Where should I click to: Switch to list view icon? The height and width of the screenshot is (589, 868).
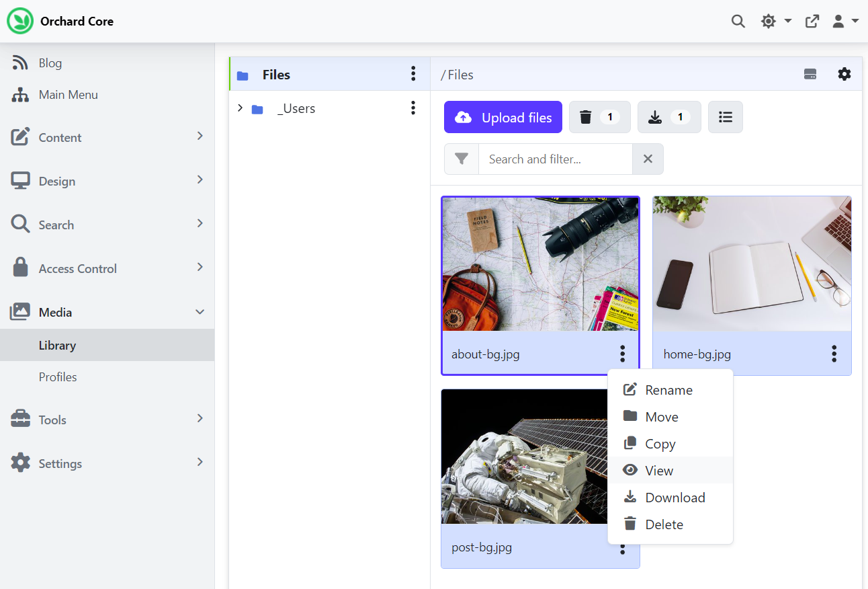tap(726, 117)
